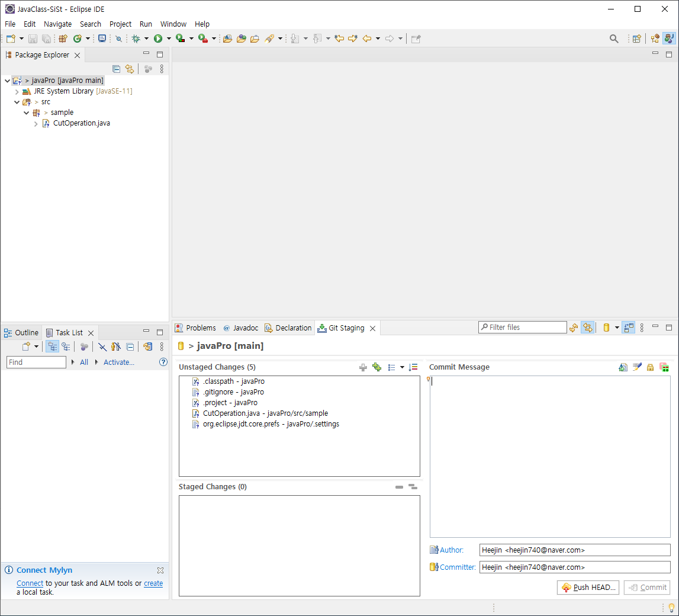Click the Connect link in Mylyn notice
Image resolution: width=679 pixels, height=616 pixels.
pos(30,583)
